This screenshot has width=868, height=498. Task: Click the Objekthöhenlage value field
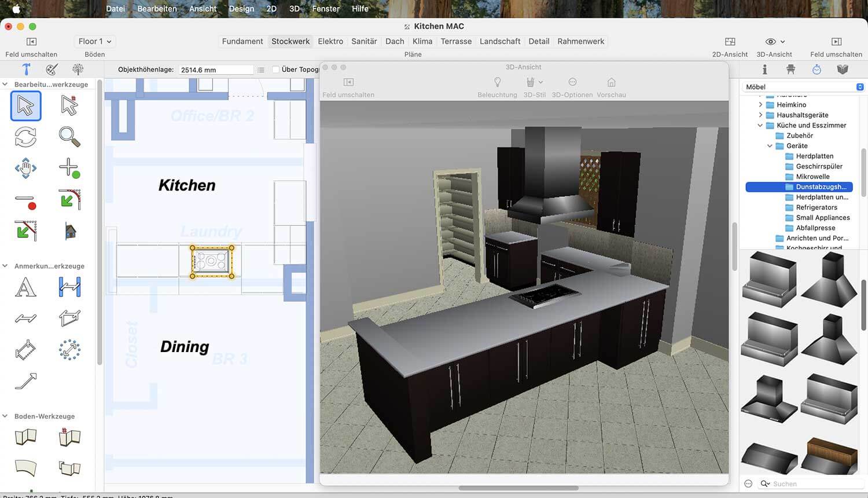[215, 69]
